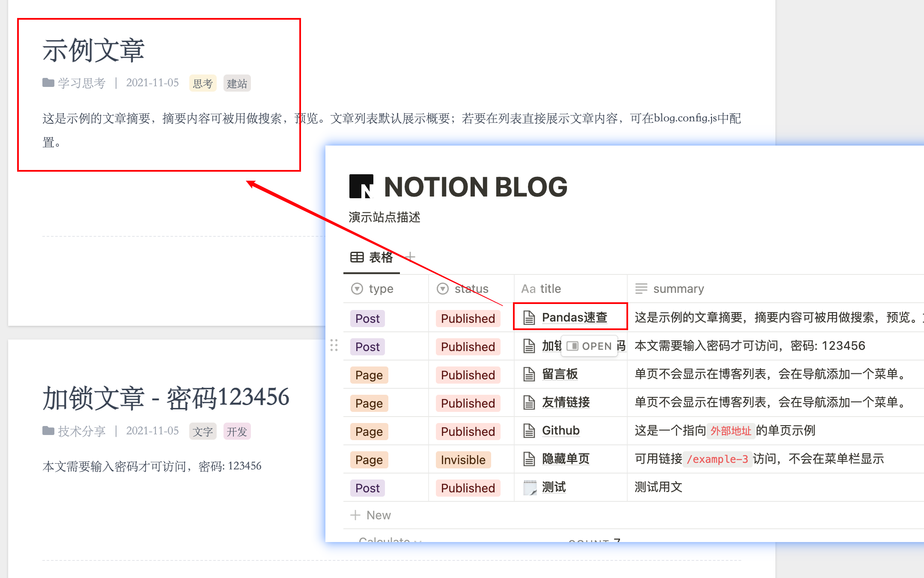Click the folder icon beside 学习思考

point(48,83)
